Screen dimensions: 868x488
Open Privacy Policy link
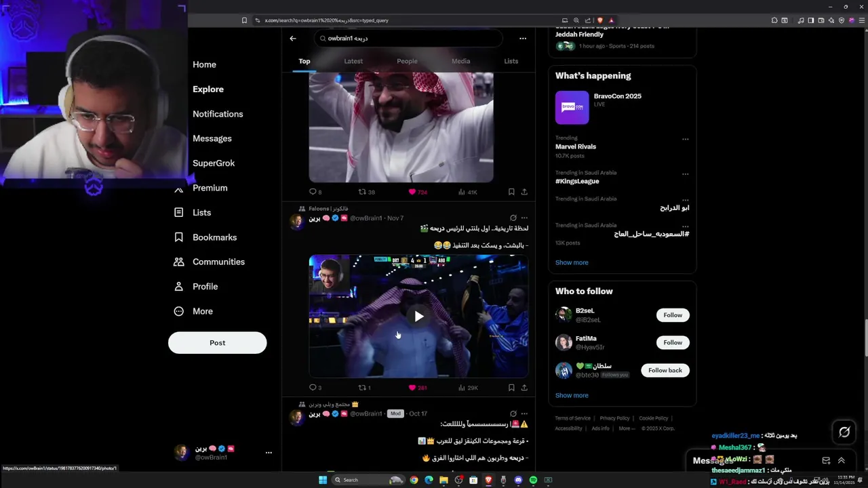click(x=614, y=418)
